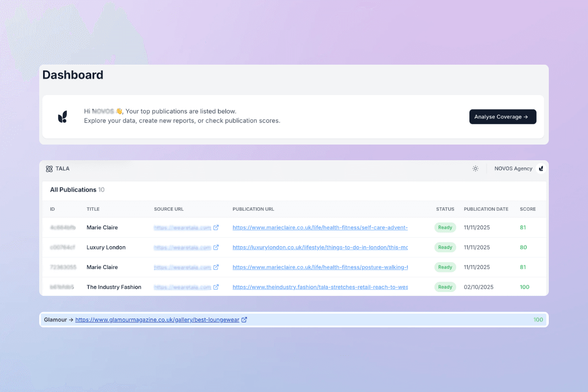Open the NOVOS Agency account dropdown
The image size is (588, 392).
[513, 168]
